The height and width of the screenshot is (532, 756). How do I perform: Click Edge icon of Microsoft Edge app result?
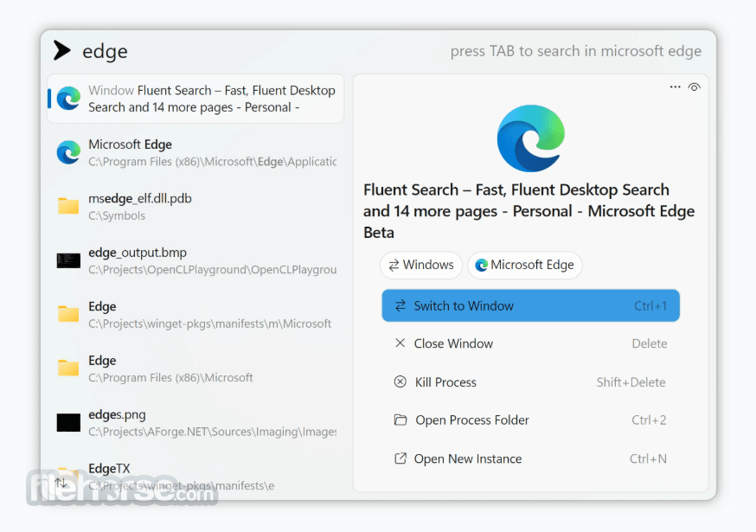(x=68, y=152)
